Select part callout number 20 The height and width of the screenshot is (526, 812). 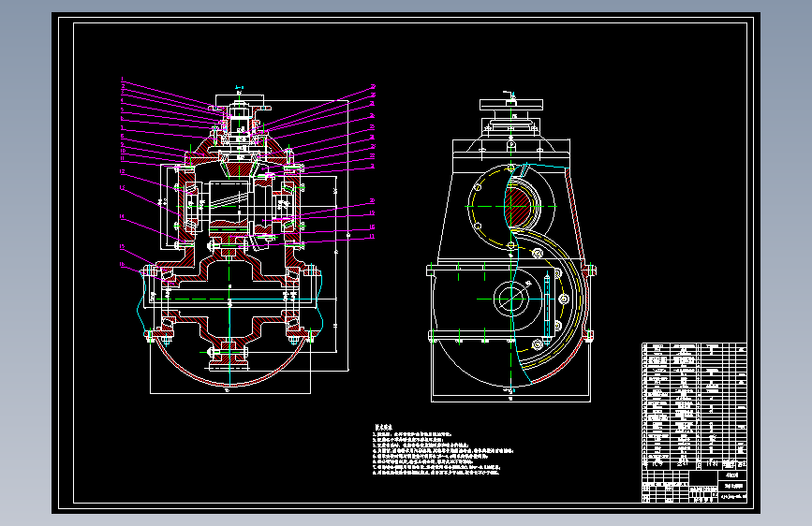[x=372, y=201]
